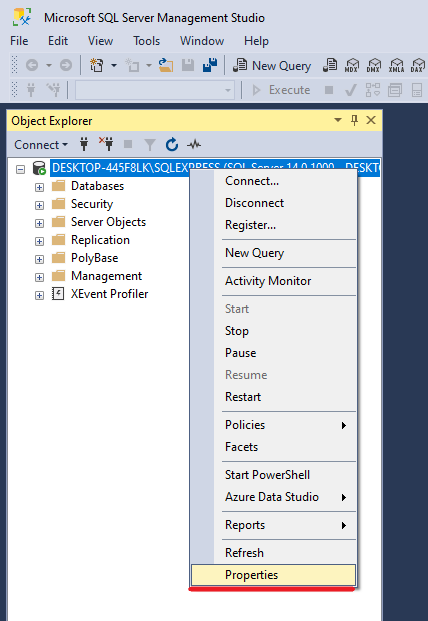Collapse the DESKTOP-445F8LK\SQLEXPRESS server node
Screen dimensions: 428x621
[x=20, y=170]
